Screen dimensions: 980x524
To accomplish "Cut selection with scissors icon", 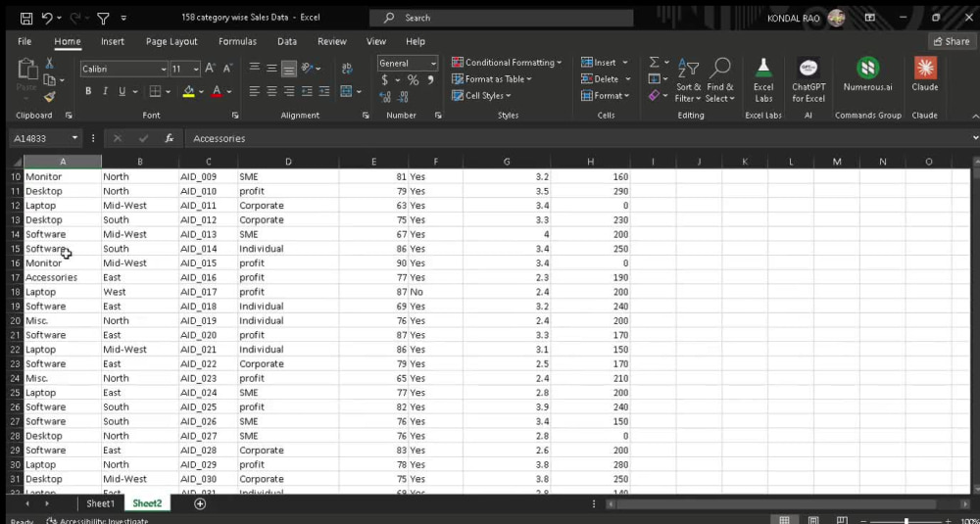I will 49,64.
